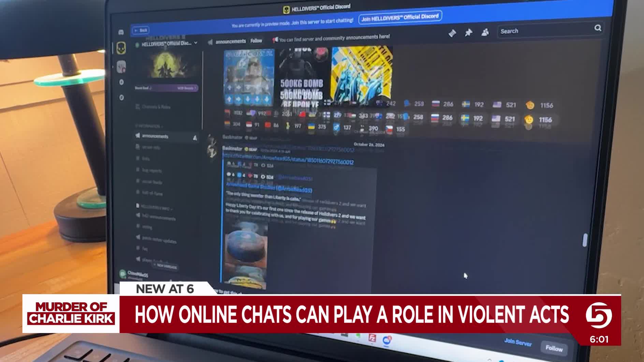Show pinned messages with the pin icon
This screenshot has height=362, width=644.
[468, 32]
